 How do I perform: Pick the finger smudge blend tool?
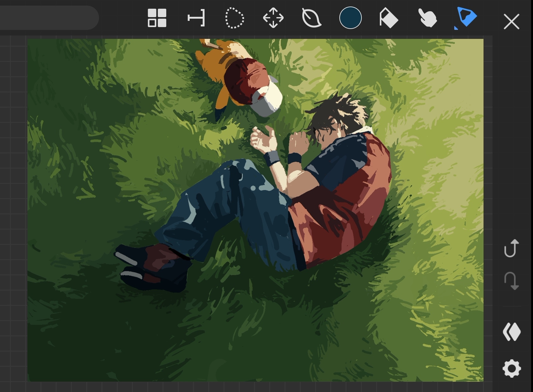pos(427,18)
